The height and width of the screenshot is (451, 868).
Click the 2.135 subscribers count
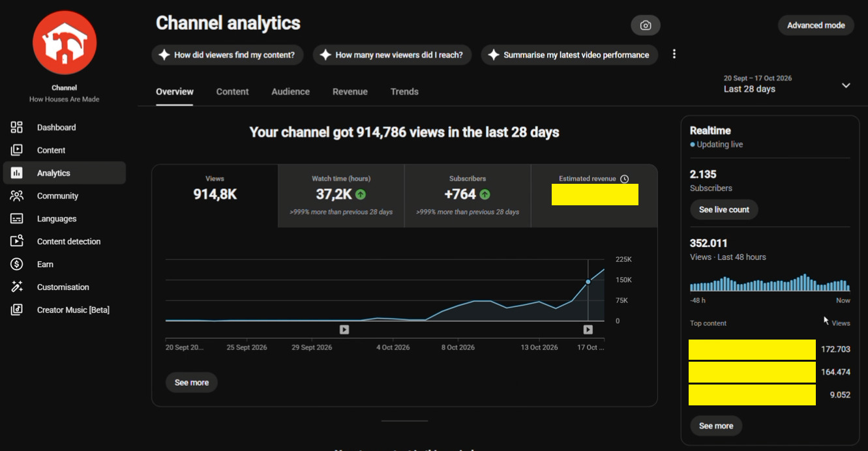pyautogui.click(x=703, y=174)
